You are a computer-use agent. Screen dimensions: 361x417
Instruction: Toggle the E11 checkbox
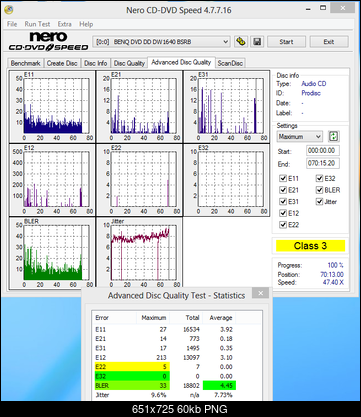(283, 178)
